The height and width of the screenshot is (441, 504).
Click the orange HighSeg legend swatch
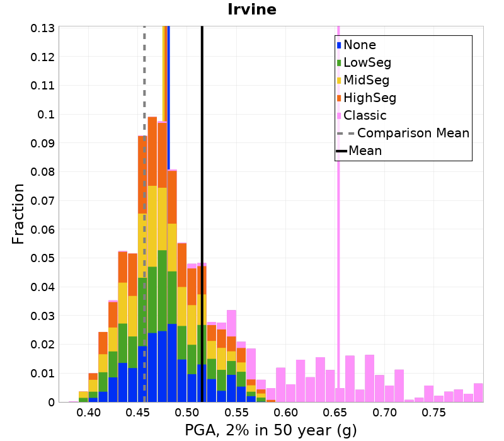point(339,98)
